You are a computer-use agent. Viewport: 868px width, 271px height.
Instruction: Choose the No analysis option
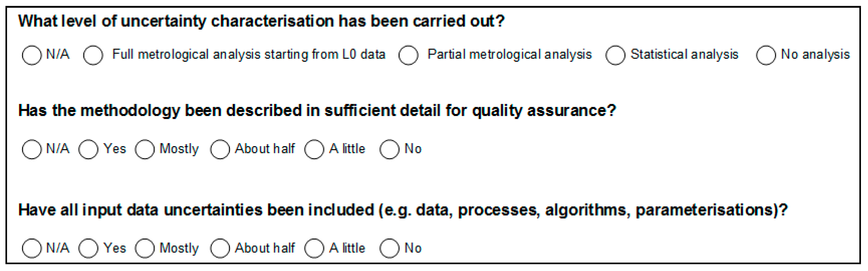click(766, 55)
